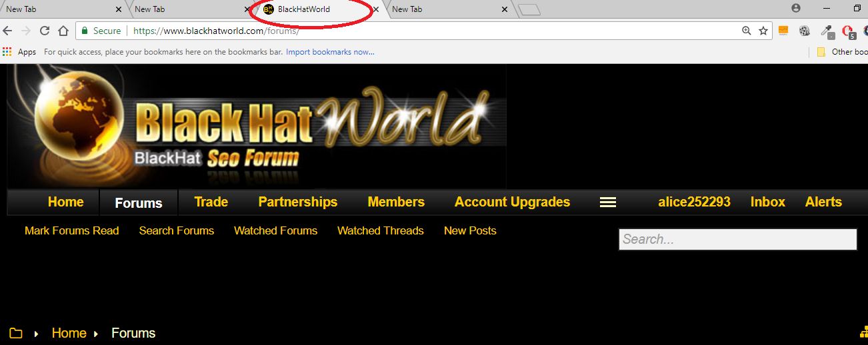Open the Chrome profile avatar icon
Screen dimensions: 868x345
pos(796,9)
